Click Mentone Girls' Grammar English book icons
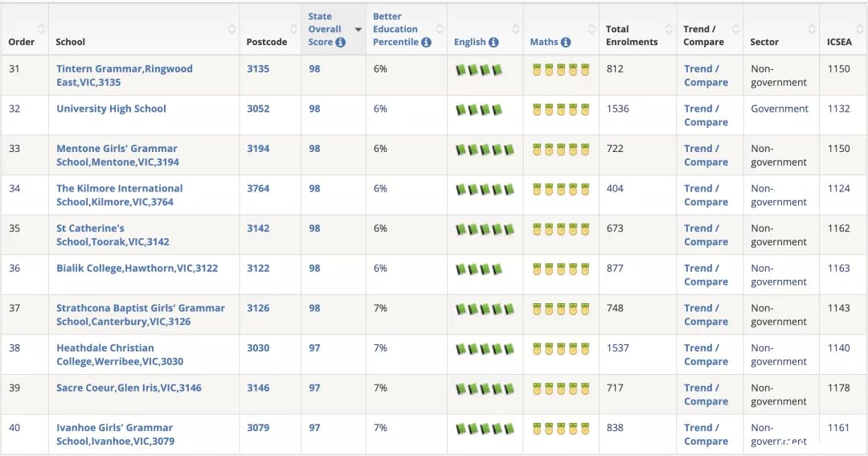 485,150
